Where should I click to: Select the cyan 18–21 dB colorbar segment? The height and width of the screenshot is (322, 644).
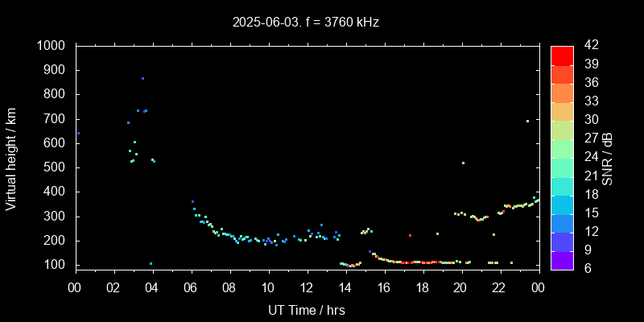[x=562, y=185]
